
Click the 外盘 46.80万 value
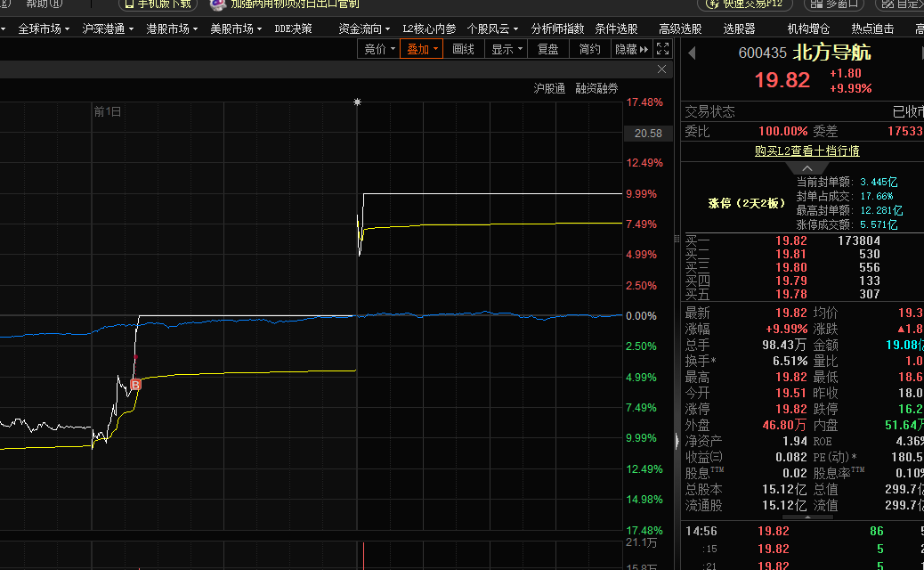(x=784, y=425)
